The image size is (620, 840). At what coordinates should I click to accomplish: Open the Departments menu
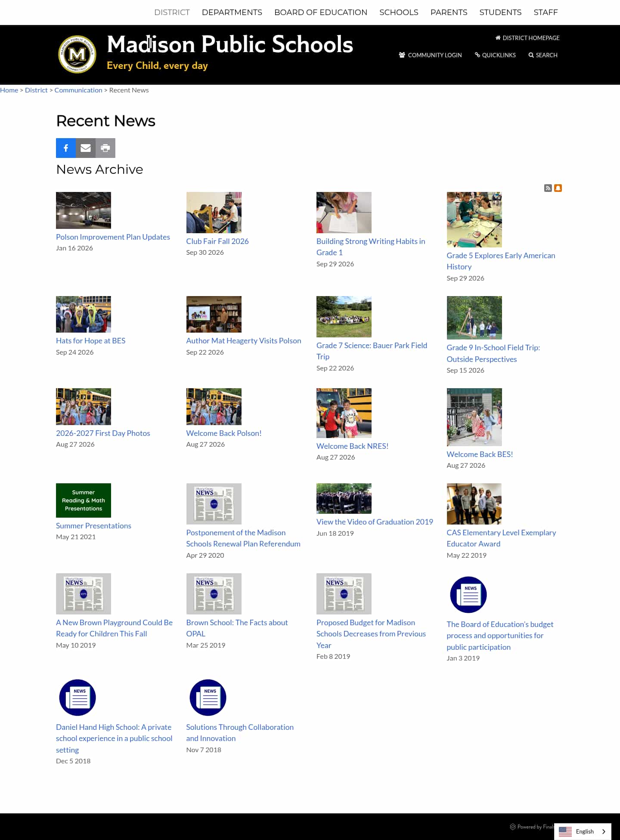pos(232,12)
